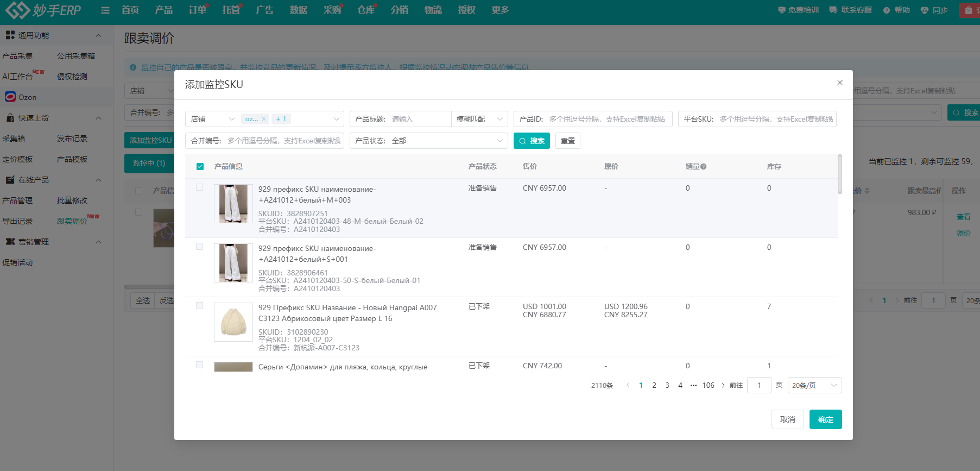The image size is (980, 471).
Task: Remove the oz... store tag
Action: point(264,119)
